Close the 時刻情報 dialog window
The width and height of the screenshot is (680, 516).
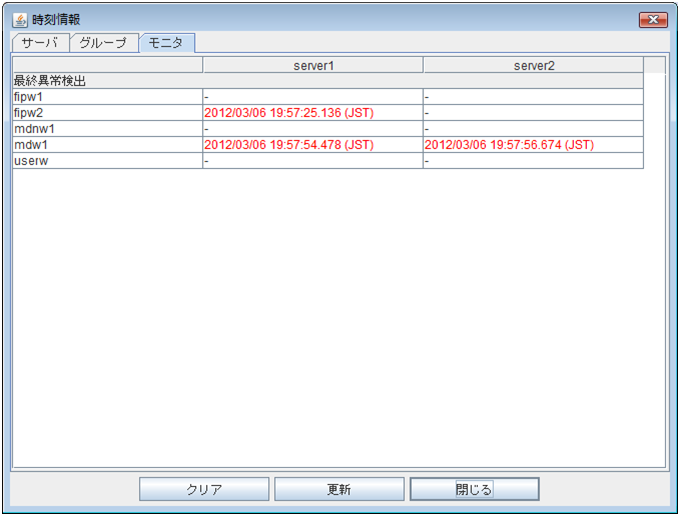[652, 19]
